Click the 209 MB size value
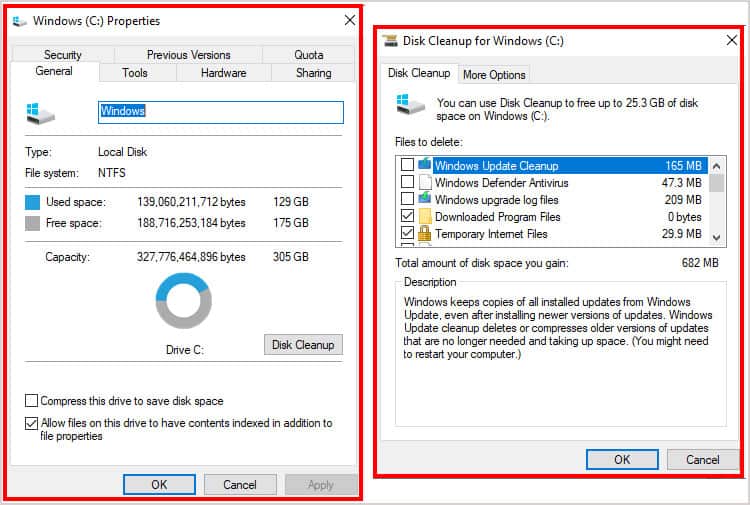This screenshot has width=750, height=505. (683, 199)
